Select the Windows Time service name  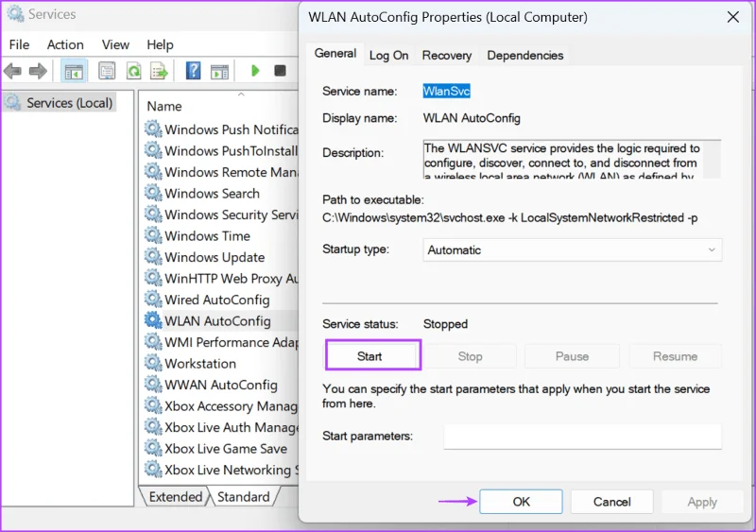207,236
